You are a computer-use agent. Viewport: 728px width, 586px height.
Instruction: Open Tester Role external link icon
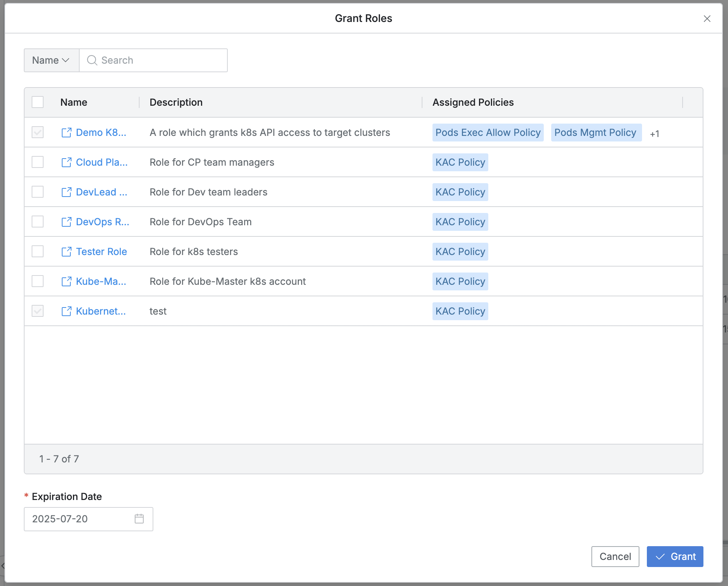click(66, 252)
